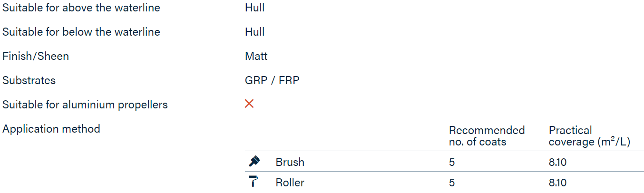Click the Recommended no. of coats header
Image resolution: width=644 pixels, height=193 pixels.
[x=487, y=136]
